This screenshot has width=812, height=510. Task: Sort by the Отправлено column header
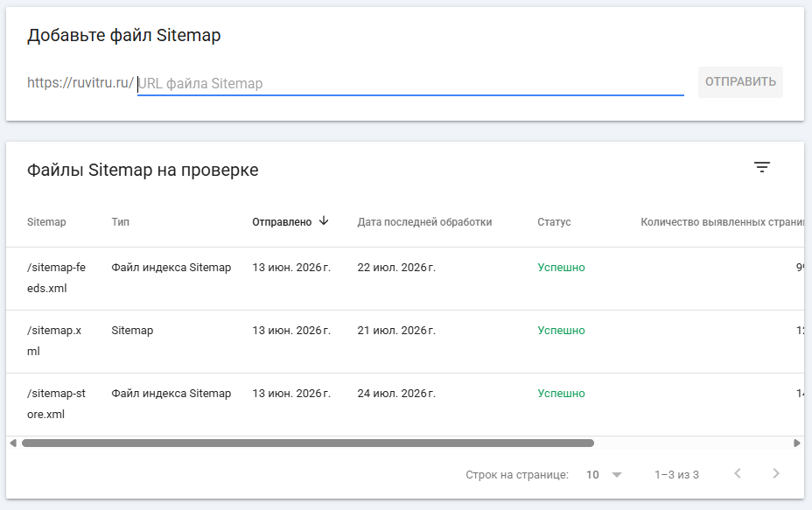coord(282,222)
